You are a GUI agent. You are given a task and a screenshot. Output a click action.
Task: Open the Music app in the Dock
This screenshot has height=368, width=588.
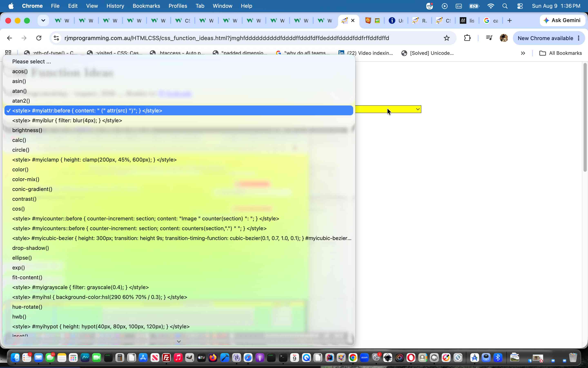tap(178, 358)
